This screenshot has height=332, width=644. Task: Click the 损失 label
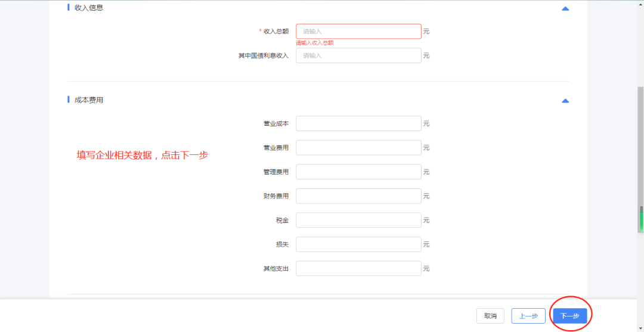click(x=282, y=244)
